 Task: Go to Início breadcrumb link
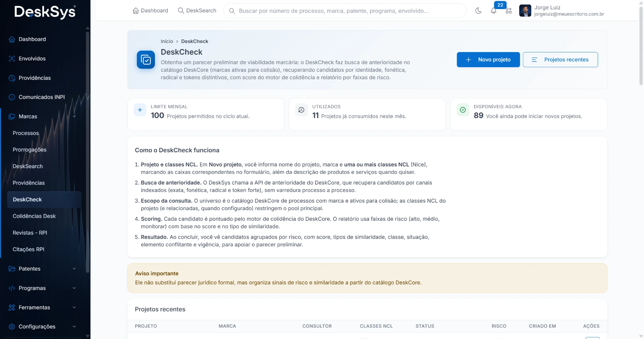(167, 41)
